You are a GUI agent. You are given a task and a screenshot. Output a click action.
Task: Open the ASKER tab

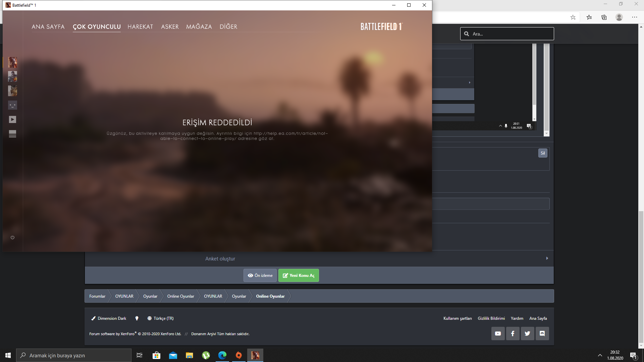click(170, 27)
